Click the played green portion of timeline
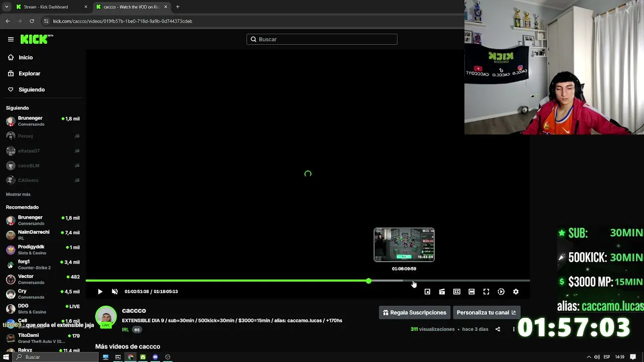 tap(226, 281)
